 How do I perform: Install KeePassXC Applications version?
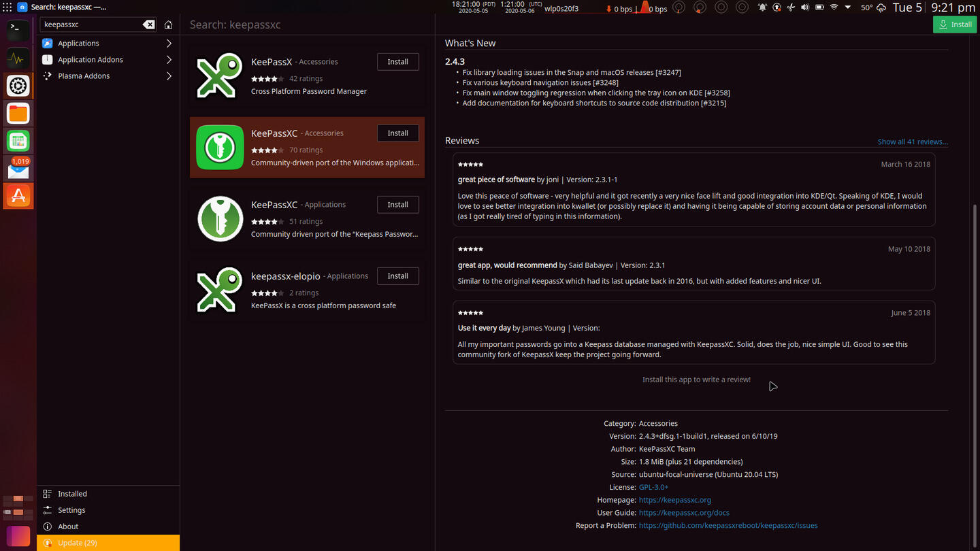click(x=398, y=205)
